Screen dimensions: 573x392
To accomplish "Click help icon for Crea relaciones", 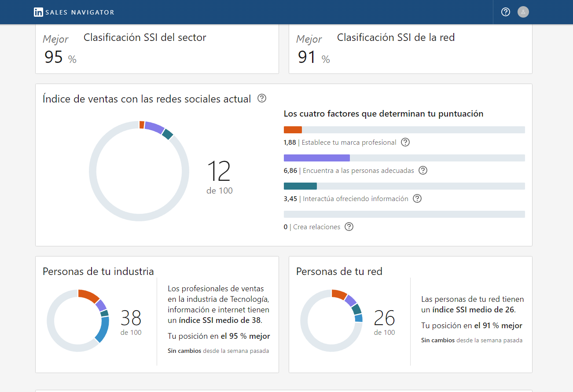I will click(349, 227).
